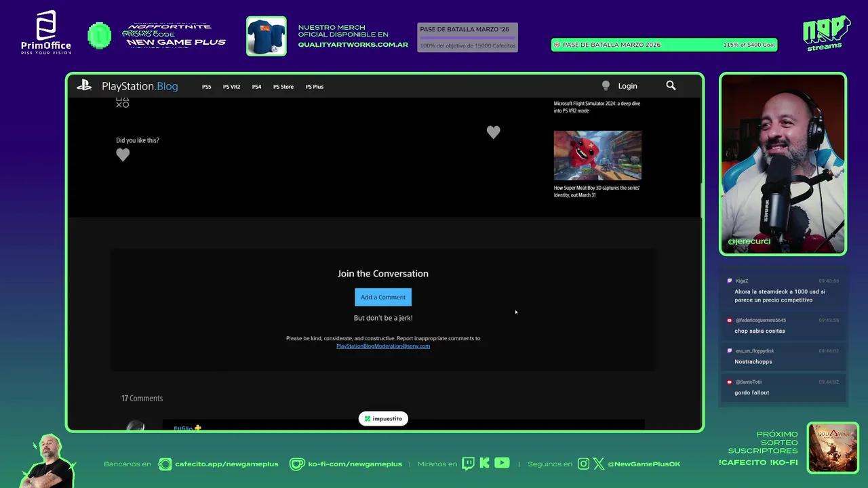Open the PS VR2 menu item
This screenshot has width=868, height=488.
[x=231, y=87]
